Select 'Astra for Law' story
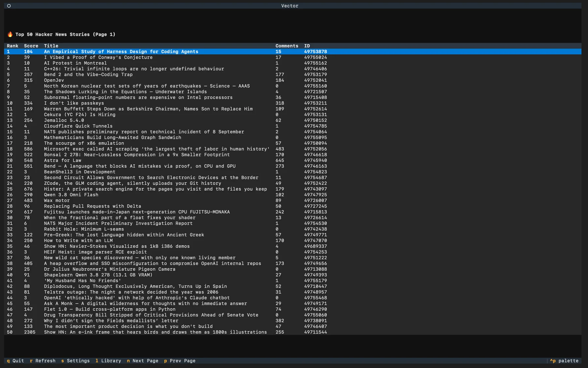This screenshot has width=588, height=368. [293, 160]
